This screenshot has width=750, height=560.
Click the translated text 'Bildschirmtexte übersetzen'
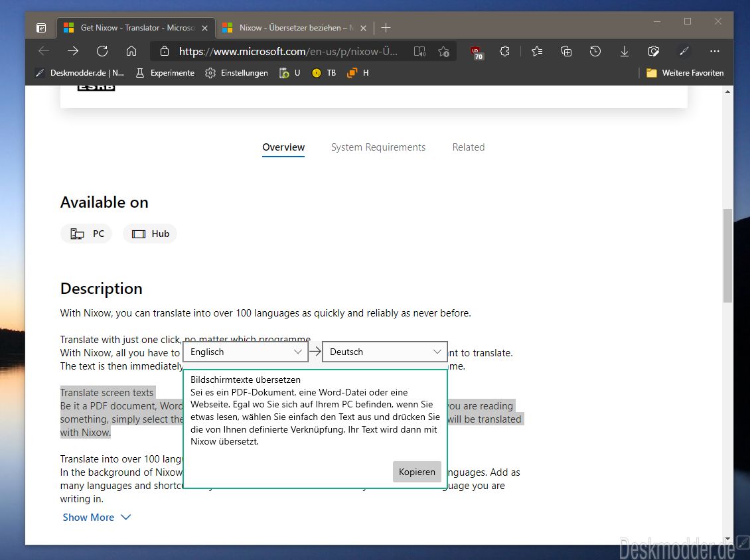pyautogui.click(x=246, y=380)
